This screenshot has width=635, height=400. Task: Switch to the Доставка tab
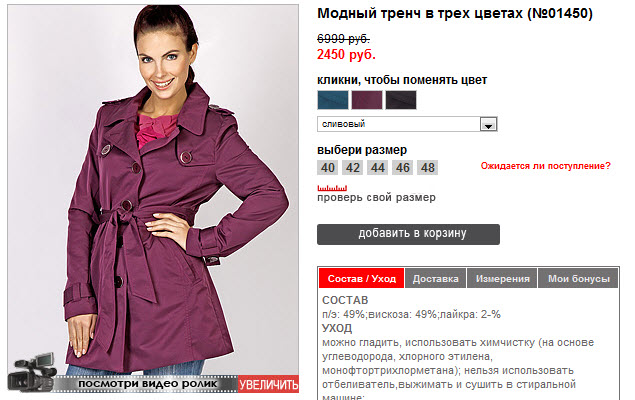pos(435,279)
